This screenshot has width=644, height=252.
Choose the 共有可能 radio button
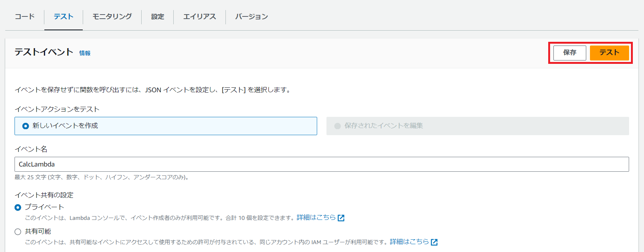(18, 232)
